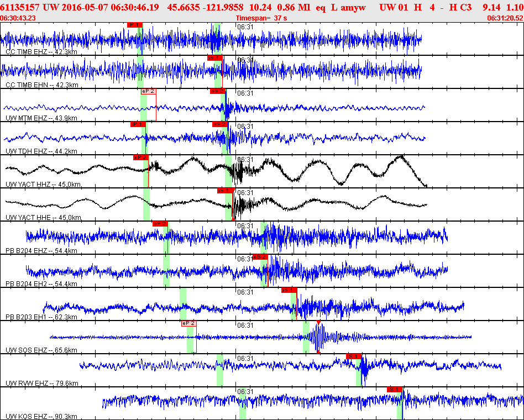Click the iS 1 pick flag on UW YACT HHE

(x=225, y=191)
